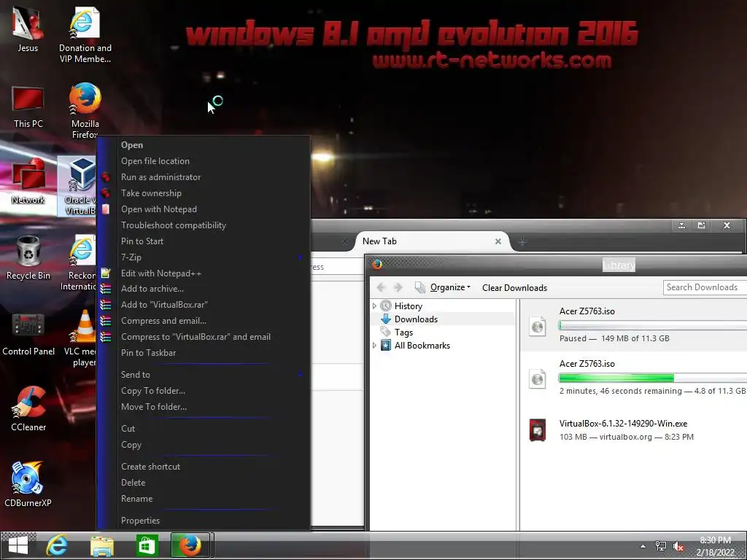
Task: Choose Properties in the context menu
Action: click(203, 521)
